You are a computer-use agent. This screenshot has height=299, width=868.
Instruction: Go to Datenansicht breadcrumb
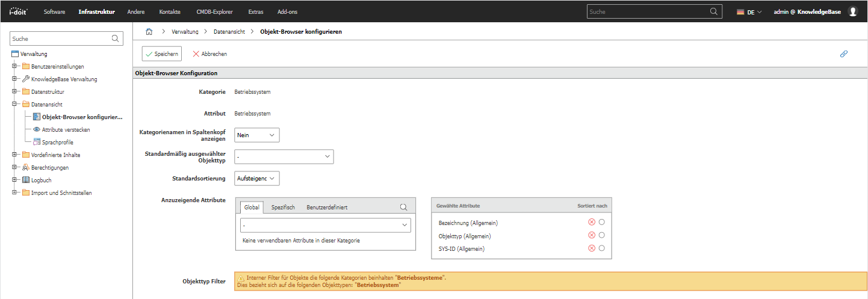coord(229,31)
